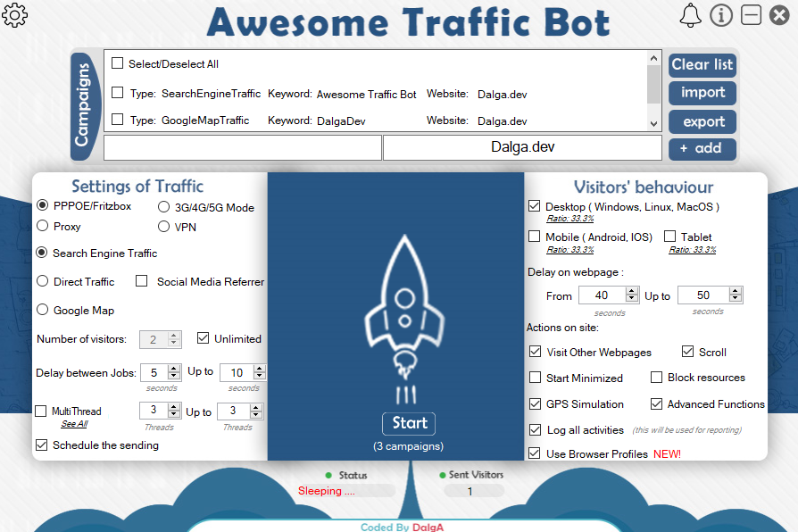Click the Clear list button
The width and height of the screenshot is (798, 532).
click(x=702, y=64)
